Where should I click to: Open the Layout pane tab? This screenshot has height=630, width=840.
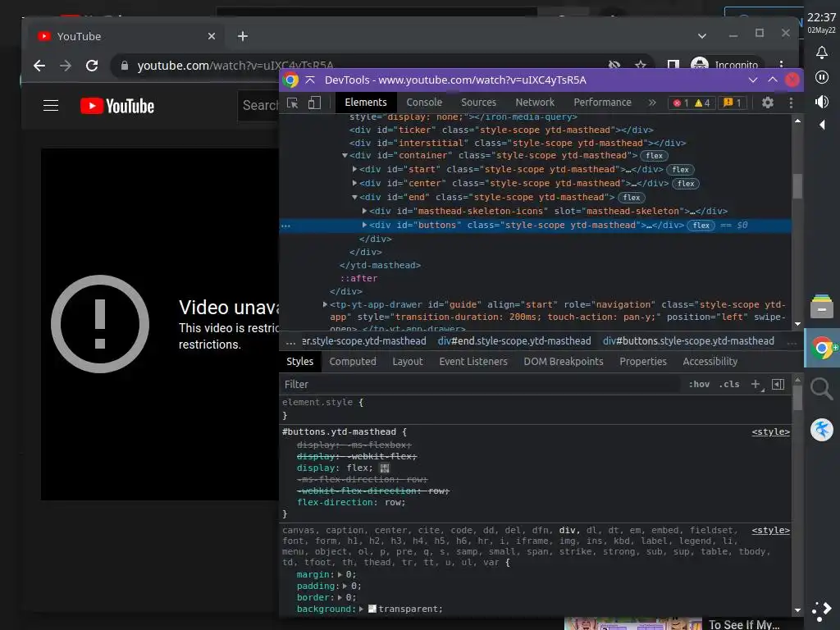[x=408, y=362]
